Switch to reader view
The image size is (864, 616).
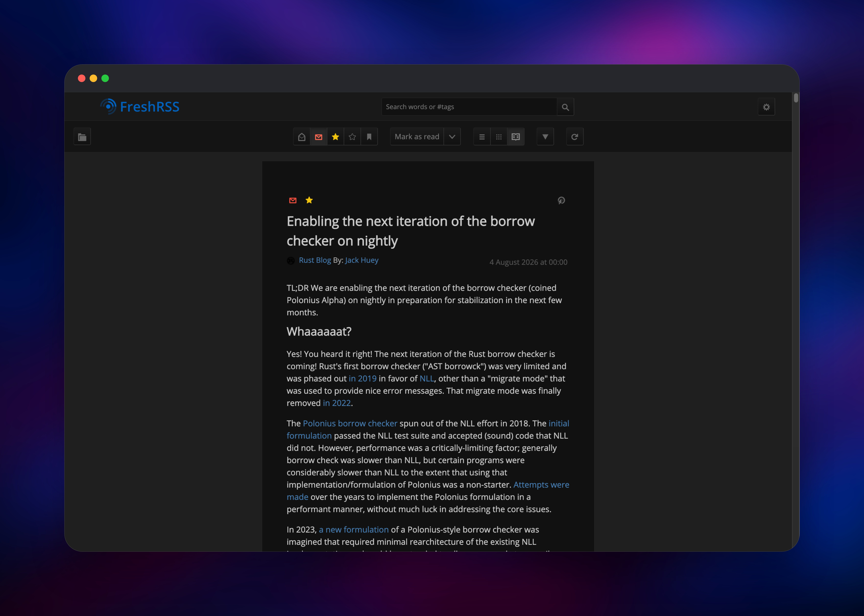coord(516,137)
